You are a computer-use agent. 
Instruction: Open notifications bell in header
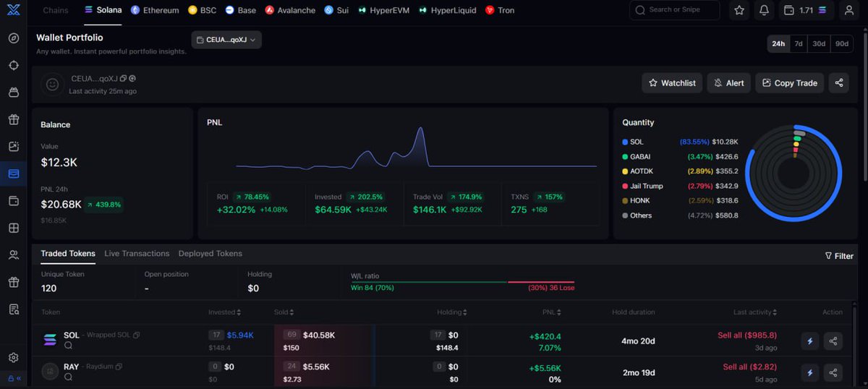tap(764, 10)
